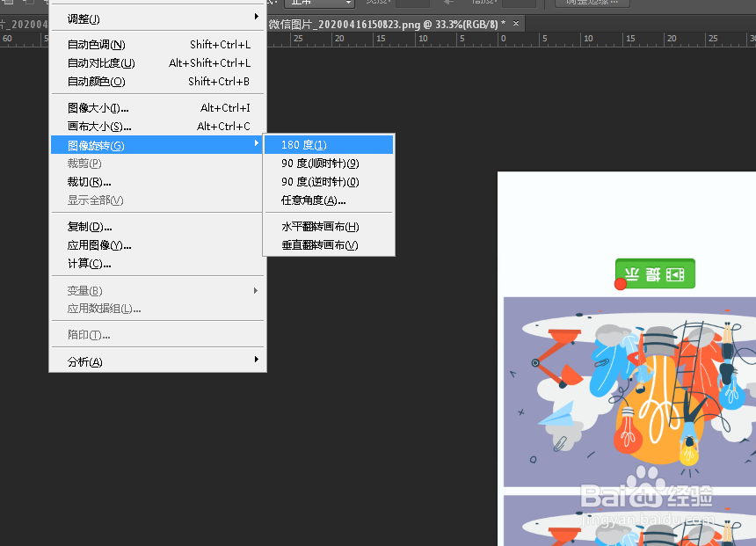This screenshot has width=756, height=546.
Task: Open 任意角度(A) arbitrary angle dialog
Action: [x=329, y=200]
